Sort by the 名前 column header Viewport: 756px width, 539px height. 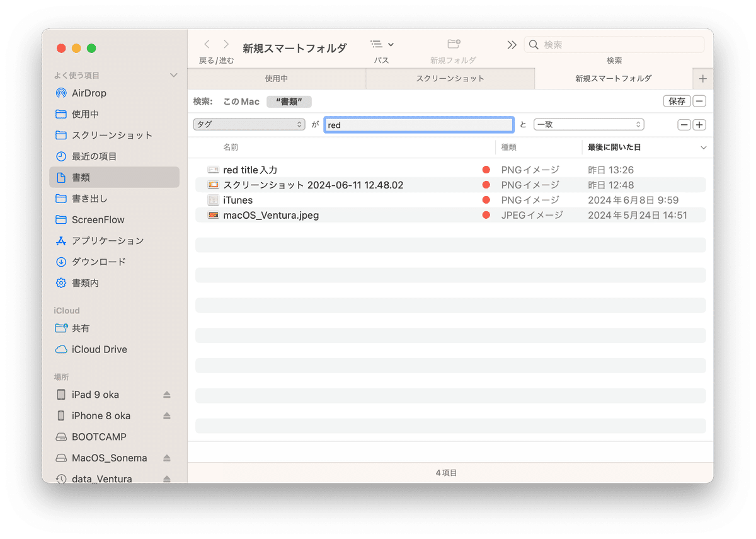tap(231, 147)
